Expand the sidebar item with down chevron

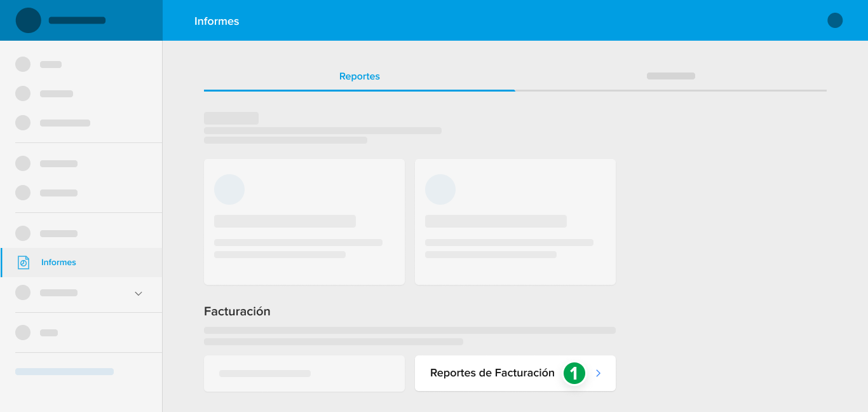coord(139,293)
